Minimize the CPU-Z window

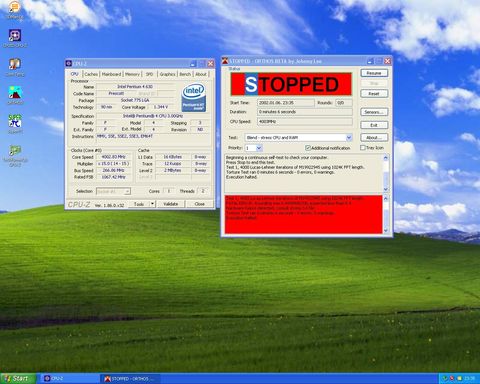(193, 63)
